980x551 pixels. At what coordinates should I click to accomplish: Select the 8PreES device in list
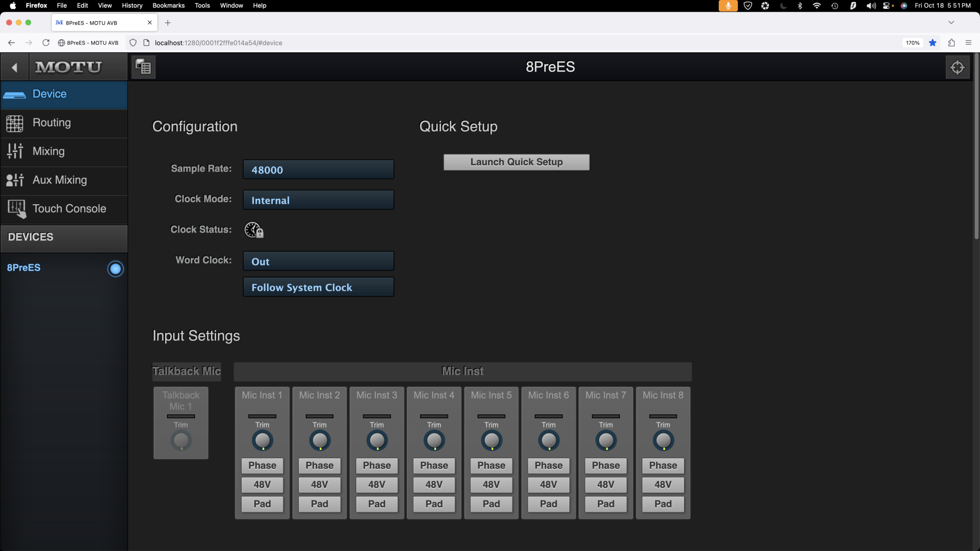(x=24, y=268)
